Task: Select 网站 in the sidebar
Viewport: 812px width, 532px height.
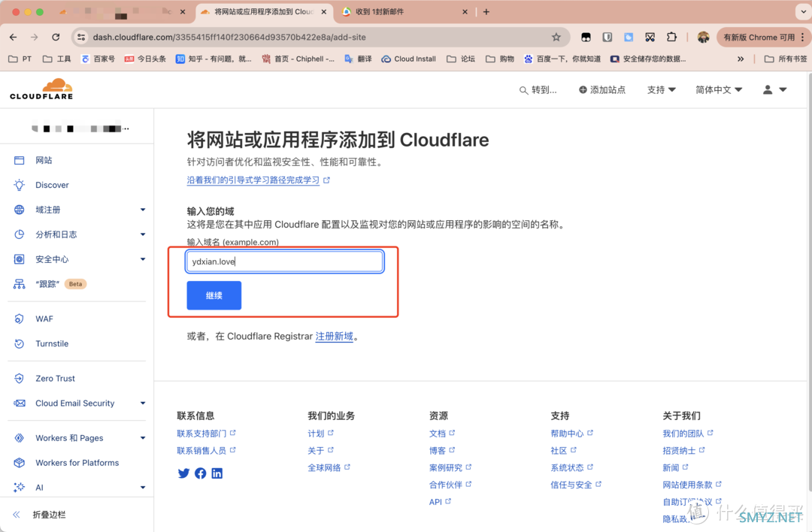Action: pyautogui.click(x=44, y=160)
